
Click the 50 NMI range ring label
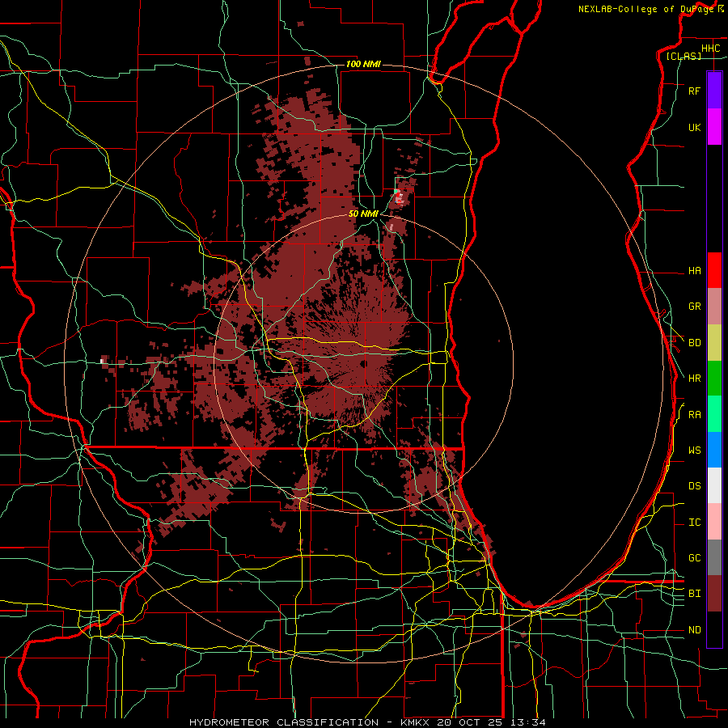pyautogui.click(x=363, y=214)
